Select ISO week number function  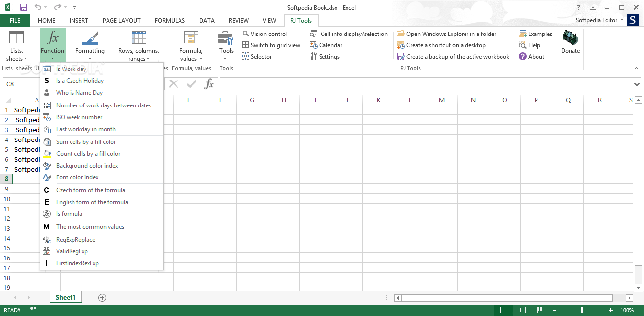(102, 117)
